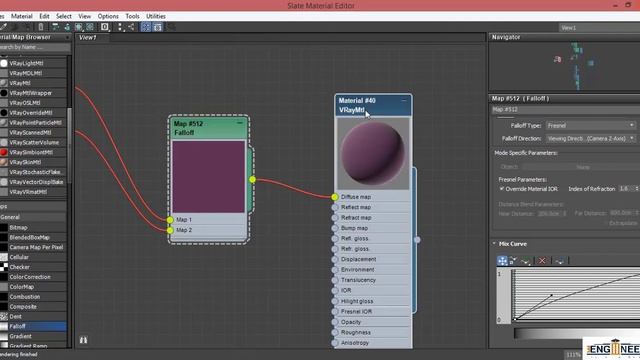This screenshot has height=360, width=640.
Task: Click the Falloff node purple preview
Action: (x=209, y=177)
